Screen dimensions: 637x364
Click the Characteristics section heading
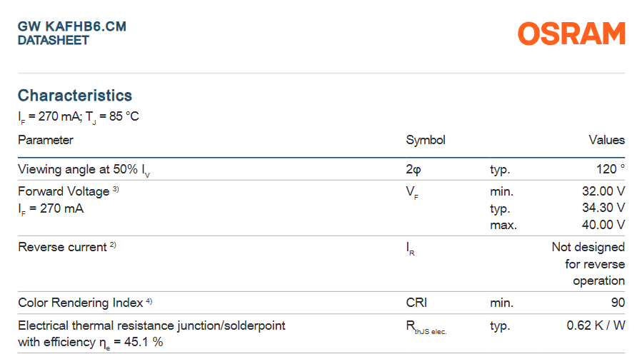point(75,96)
